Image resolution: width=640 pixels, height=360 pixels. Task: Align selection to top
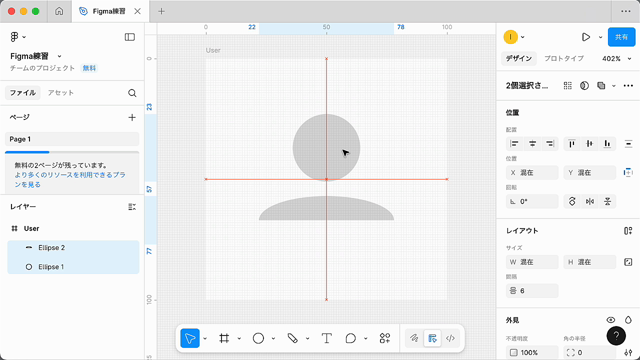[x=572, y=144]
